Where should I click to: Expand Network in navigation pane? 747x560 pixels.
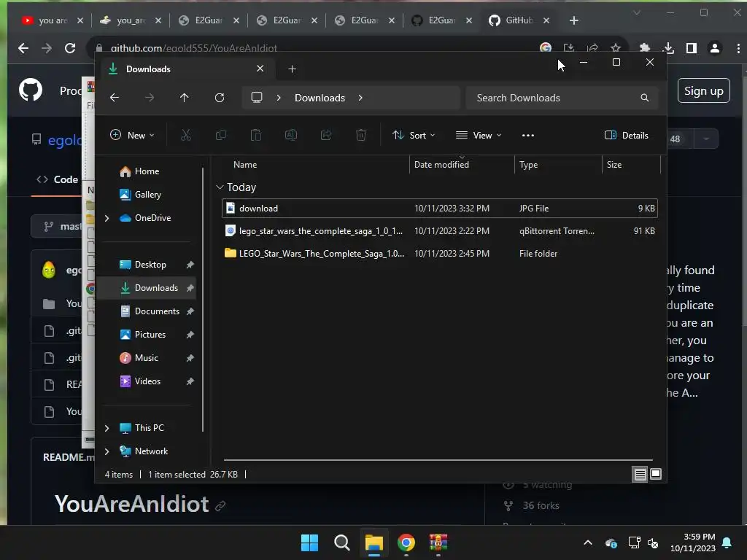coord(107,451)
